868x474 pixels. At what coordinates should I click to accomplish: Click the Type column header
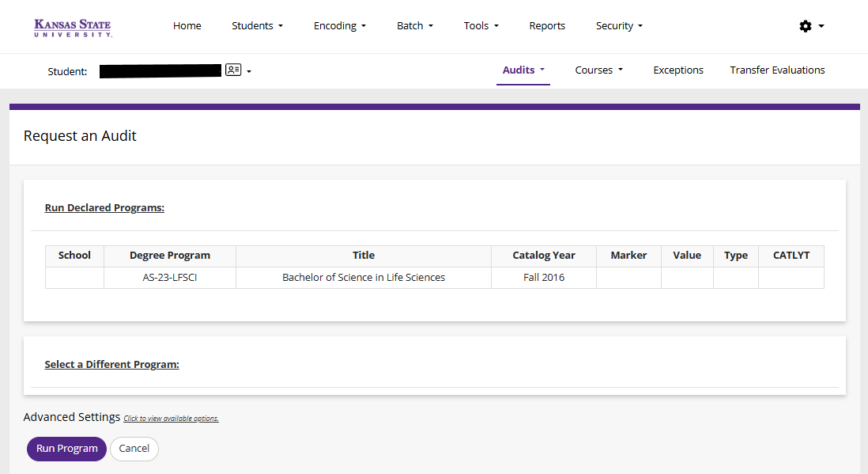click(736, 256)
